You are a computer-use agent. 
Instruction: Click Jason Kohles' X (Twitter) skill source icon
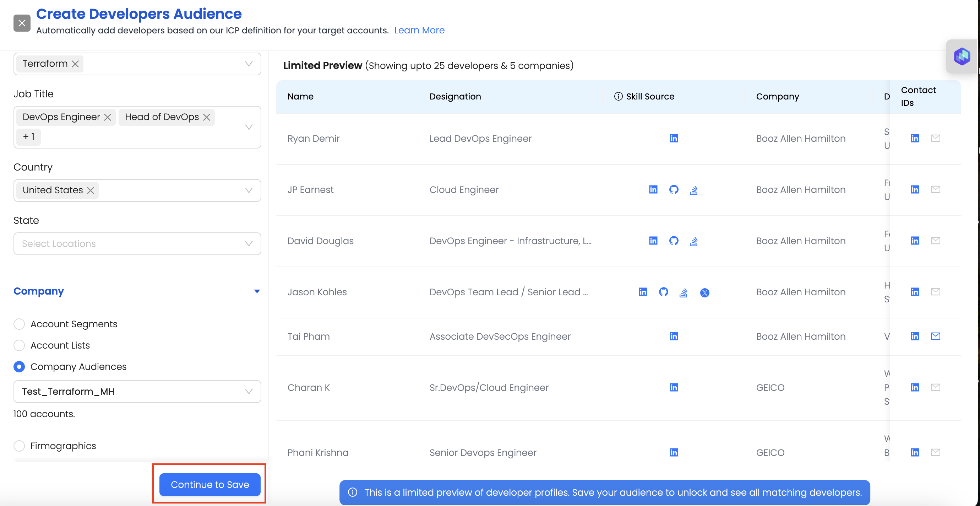point(704,292)
